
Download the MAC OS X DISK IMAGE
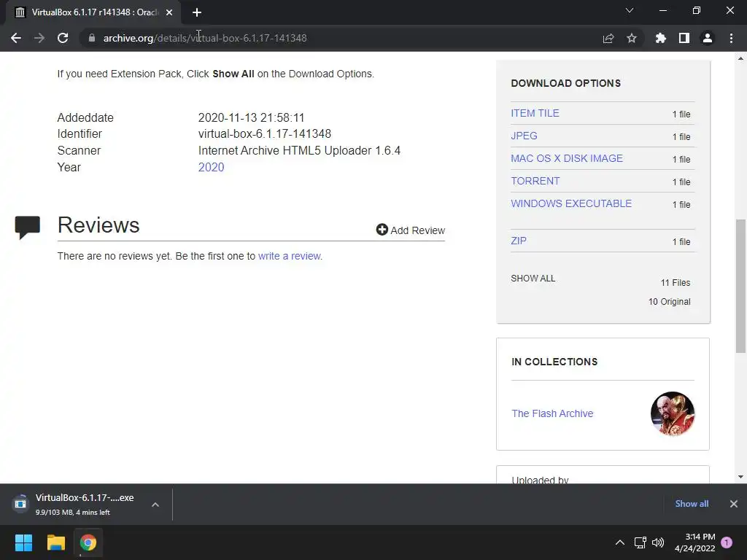click(x=567, y=158)
